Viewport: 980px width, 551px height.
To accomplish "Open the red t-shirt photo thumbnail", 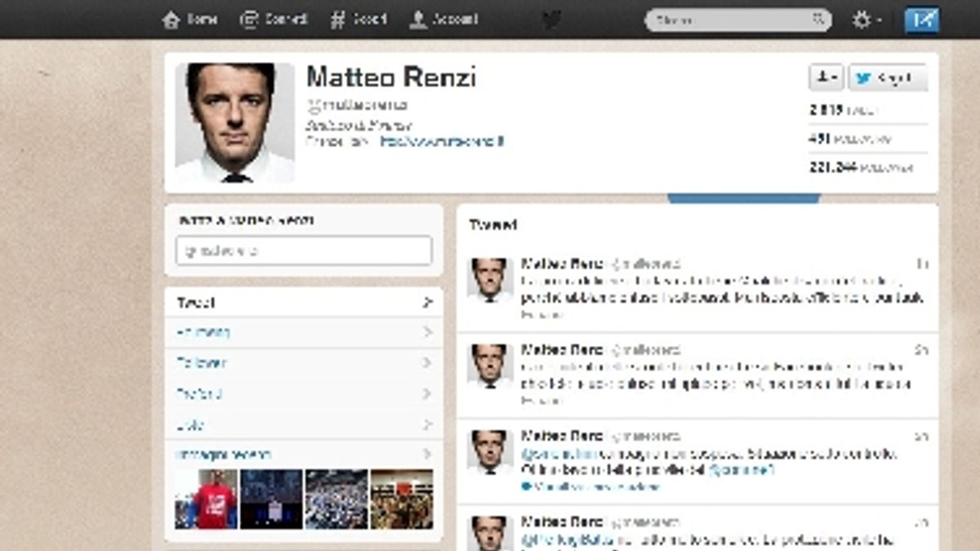I will click(206, 499).
